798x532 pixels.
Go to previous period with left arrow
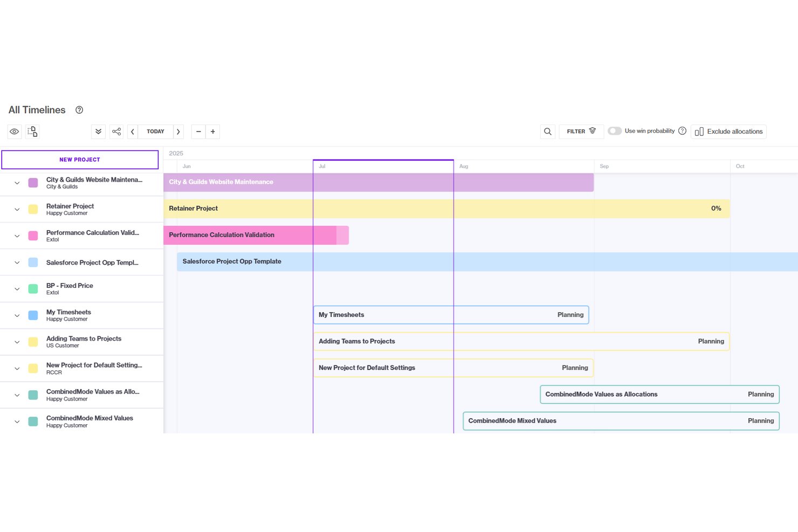coord(133,132)
